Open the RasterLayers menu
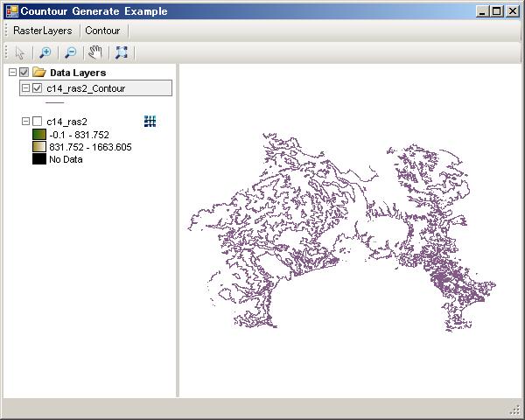The width and height of the screenshot is (525, 420). [42, 31]
